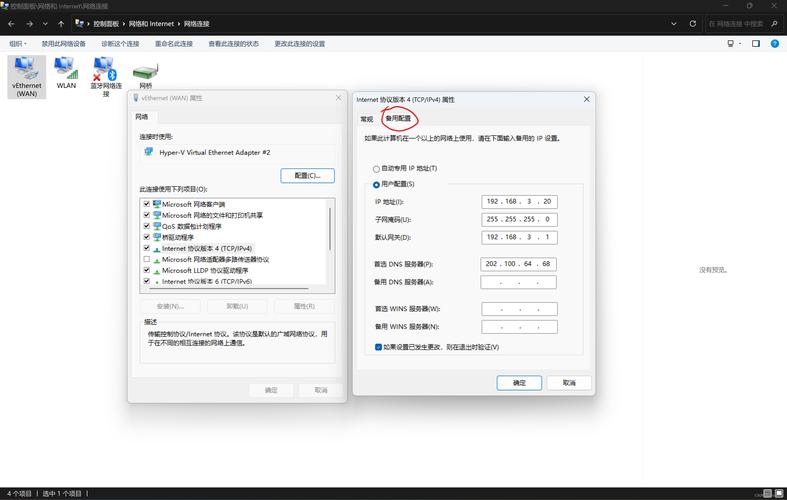
Task: Click the 首选 DNS 服务器 field
Action: (x=518, y=264)
